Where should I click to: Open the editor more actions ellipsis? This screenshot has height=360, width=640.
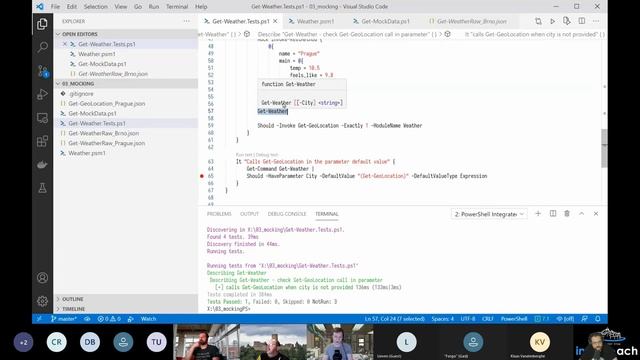click(596, 21)
